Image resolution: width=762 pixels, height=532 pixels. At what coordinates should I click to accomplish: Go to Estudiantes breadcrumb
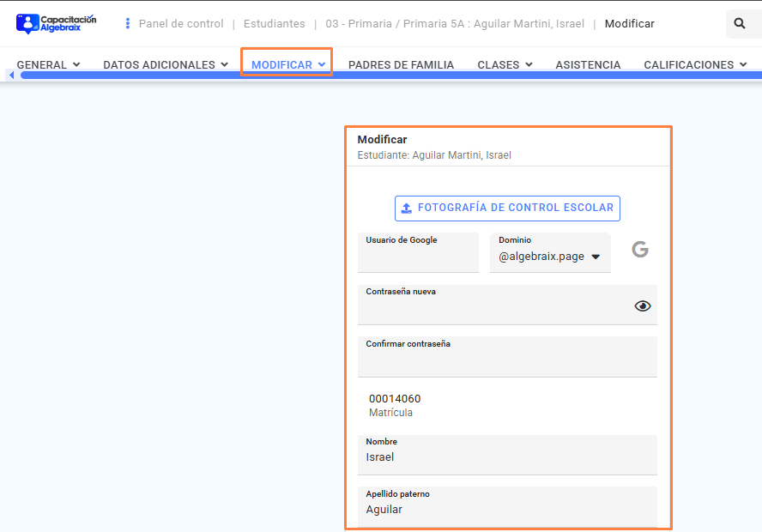[274, 23]
